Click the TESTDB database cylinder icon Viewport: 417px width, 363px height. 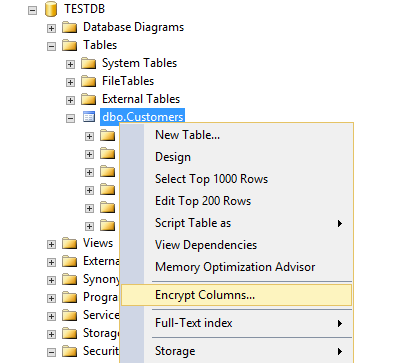coord(51,9)
